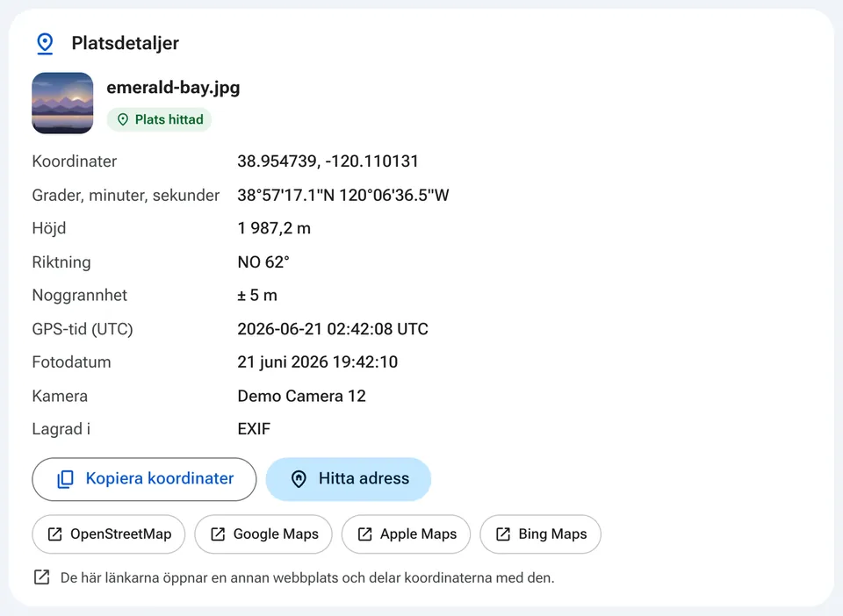Click the Höjd label

[49, 228]
